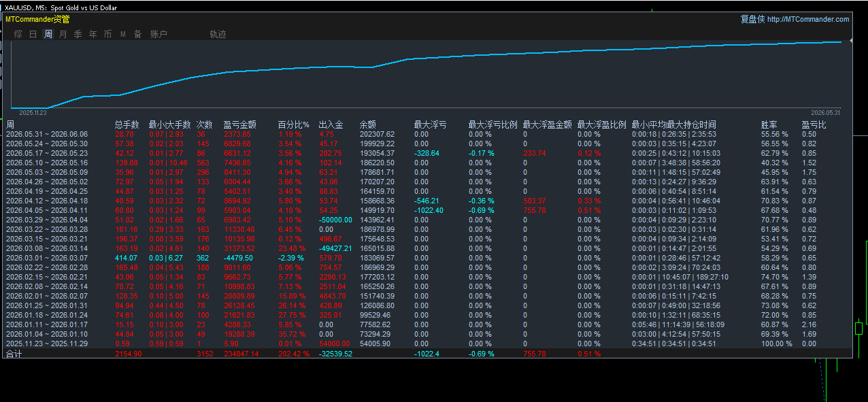The height and width of the screenshot is (402, 868).
Task: Select the 2026.03.01 ~ 2026.03.07 row
Action: point(428,258)
